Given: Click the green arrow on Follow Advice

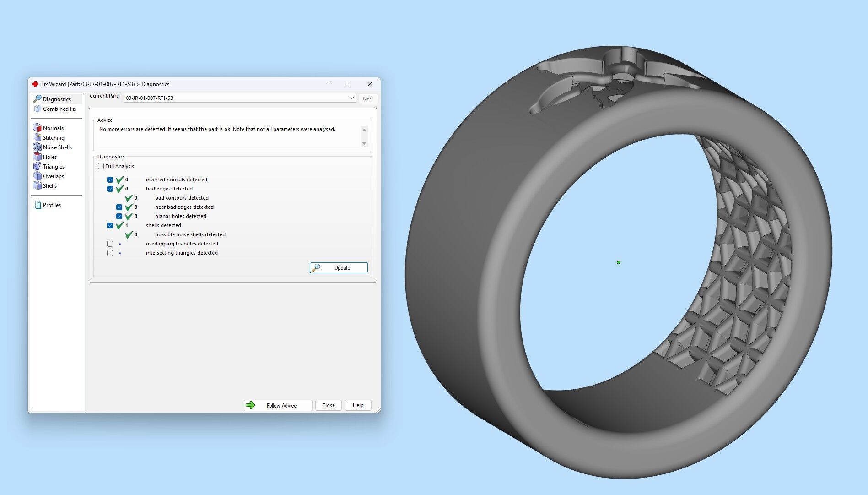Looking at the screenshot, I should [250, 405].
